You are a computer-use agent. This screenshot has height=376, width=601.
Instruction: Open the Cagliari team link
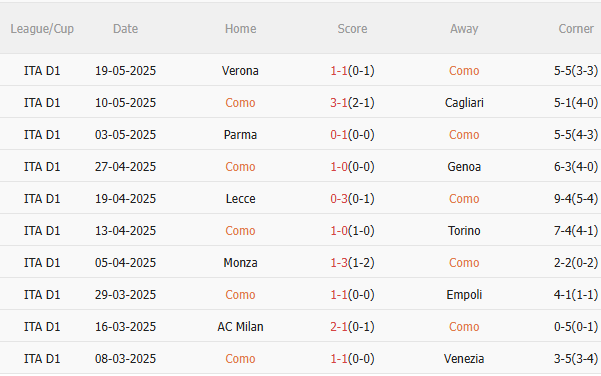(x=464, y=103)
